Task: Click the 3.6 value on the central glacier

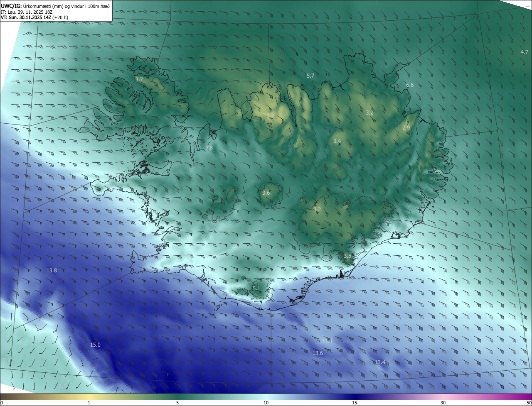Action: pyautogui.click(x=266, y=193)
